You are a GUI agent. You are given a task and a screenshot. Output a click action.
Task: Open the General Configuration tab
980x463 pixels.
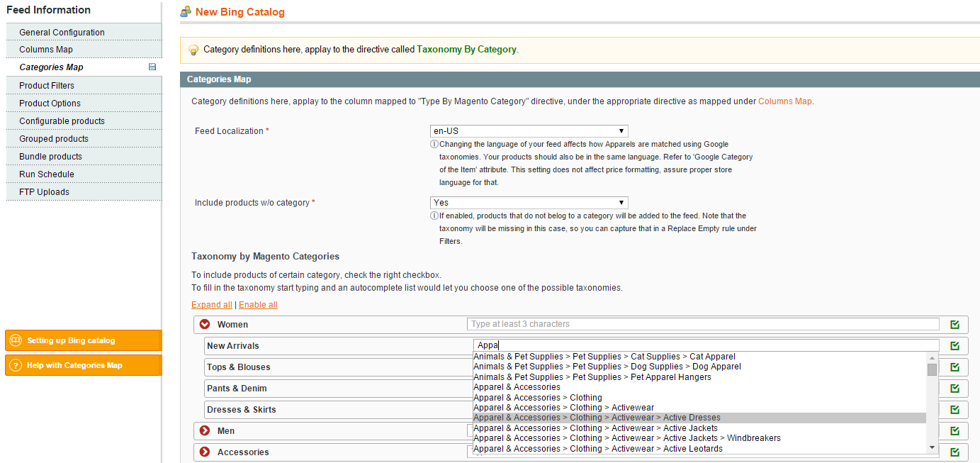coord(84,32)
